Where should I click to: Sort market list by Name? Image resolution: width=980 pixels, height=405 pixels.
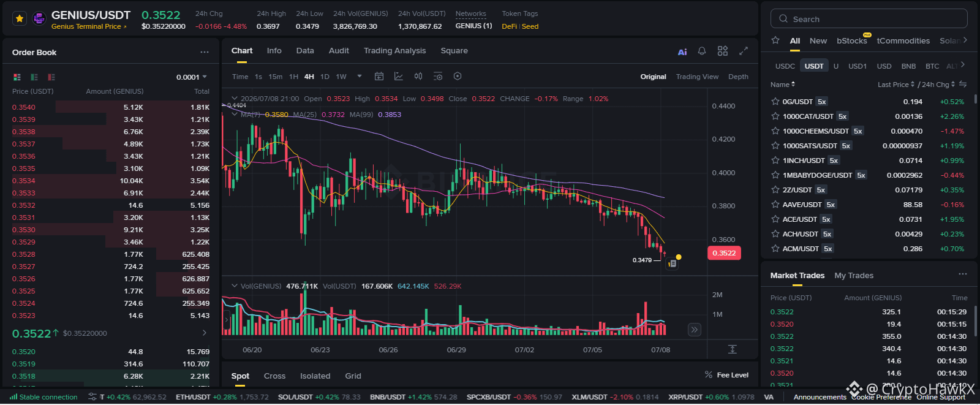click(x=783, y=85)
